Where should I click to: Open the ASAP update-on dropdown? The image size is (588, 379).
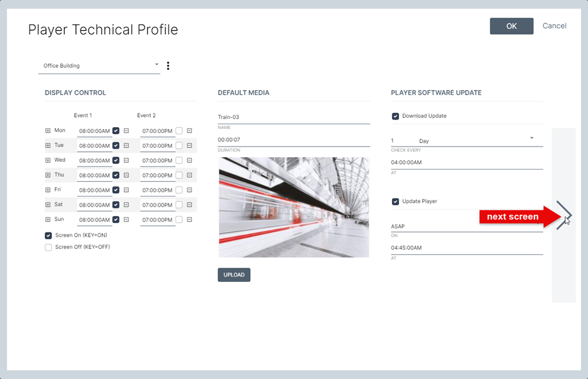tap(467, 227)
